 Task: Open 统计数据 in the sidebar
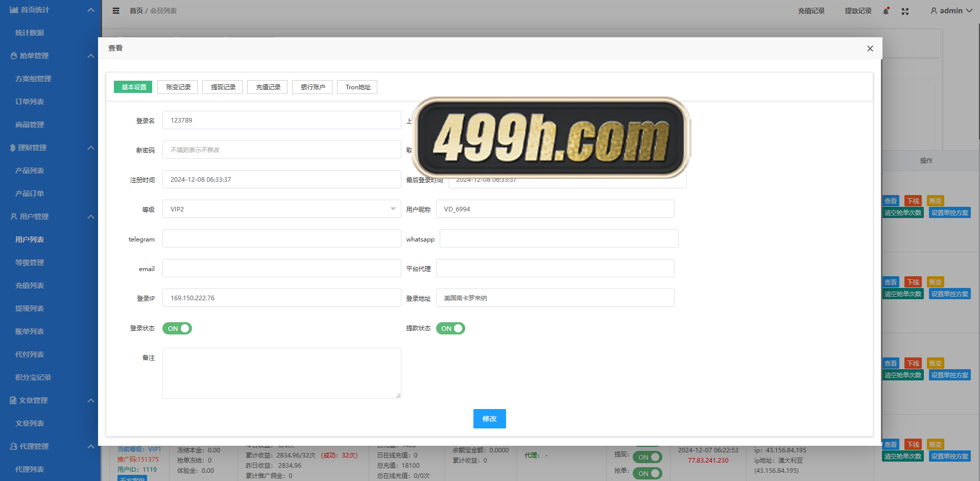pyautogui.click(x=30, y=33)
